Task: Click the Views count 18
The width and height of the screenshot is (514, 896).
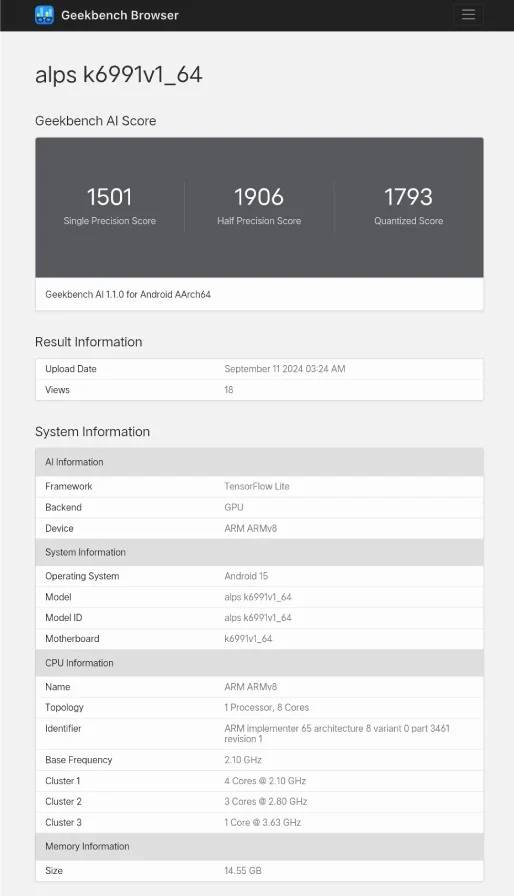Action: click(228, 390)
